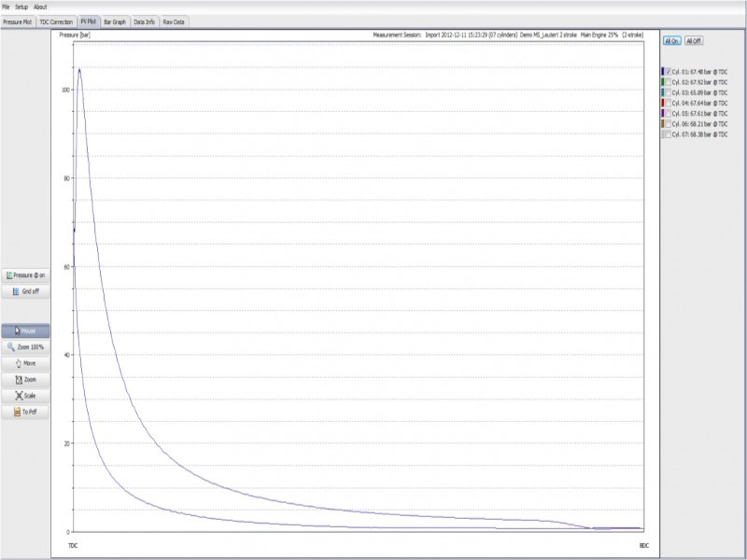This screenshot has height=560, width=747.
Task: Open the Data Info tab
Action: pos(144,21)
